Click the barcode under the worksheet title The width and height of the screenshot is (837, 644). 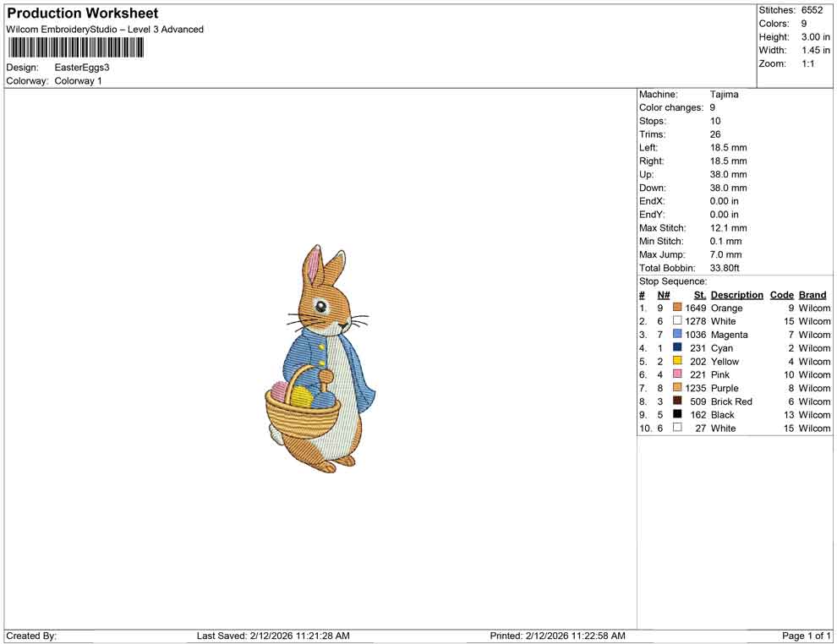[x=75, y=48]
